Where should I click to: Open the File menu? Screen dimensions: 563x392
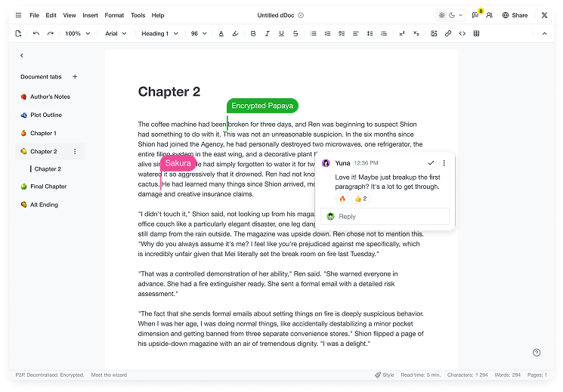click(x=34, y=15)
